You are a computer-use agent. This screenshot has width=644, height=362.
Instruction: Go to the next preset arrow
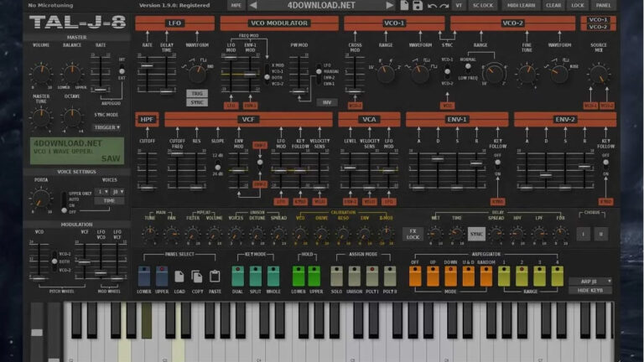(x=389, y=5)
